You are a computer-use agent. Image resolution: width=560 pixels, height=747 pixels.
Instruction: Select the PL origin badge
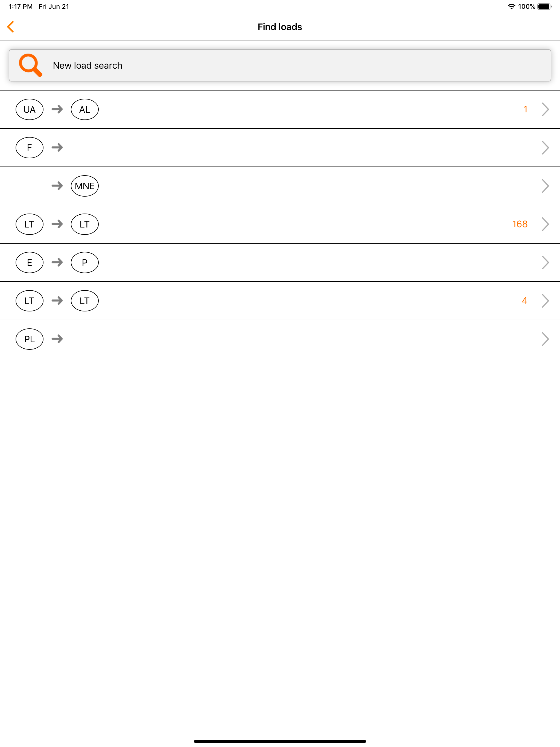coord(29,339)
